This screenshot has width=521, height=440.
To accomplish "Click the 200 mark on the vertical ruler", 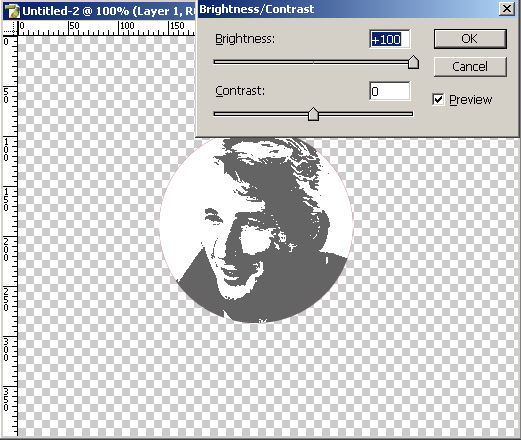I will (x=6, y=249).
